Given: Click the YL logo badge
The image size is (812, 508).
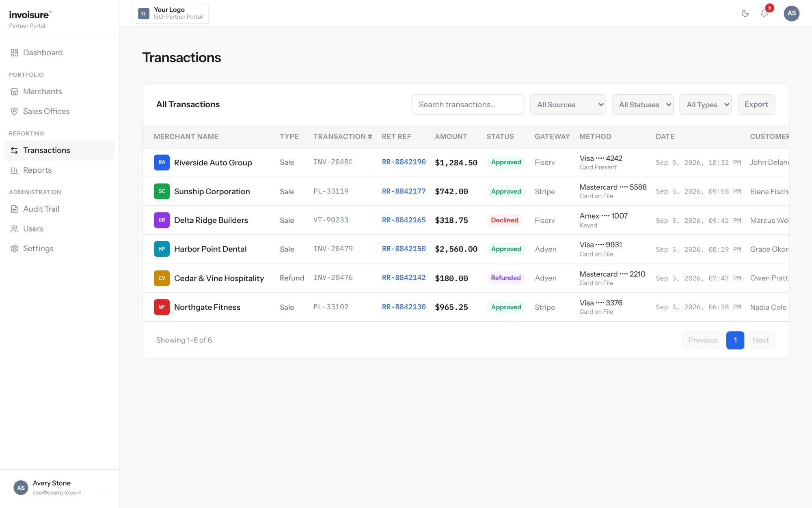Looking at the screenshot, I should tap(144, 13).
